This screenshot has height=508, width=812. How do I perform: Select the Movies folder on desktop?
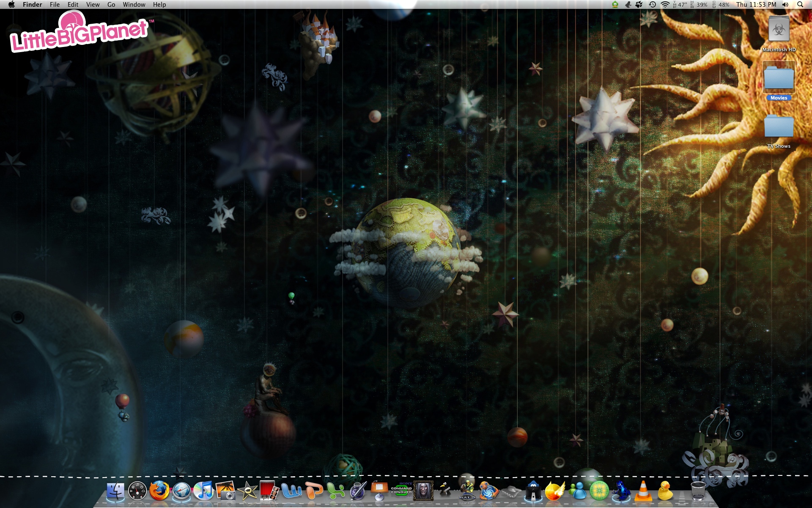779,79
